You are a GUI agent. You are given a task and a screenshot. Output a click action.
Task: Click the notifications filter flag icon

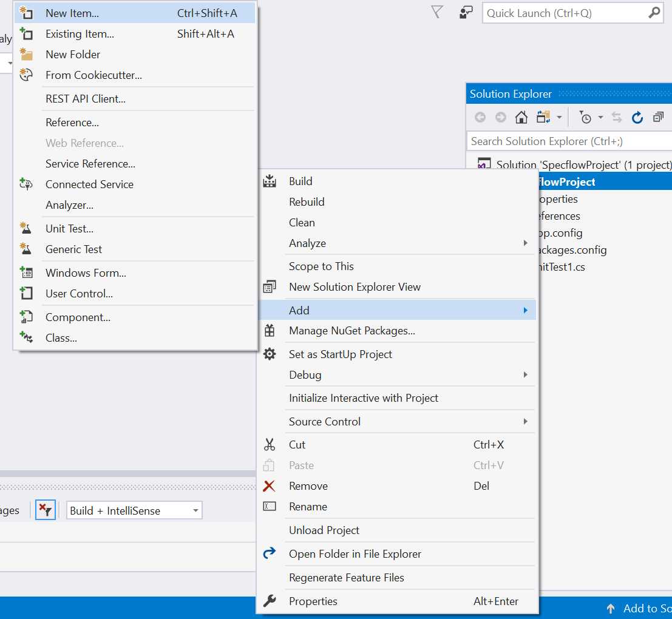[x=436, y=12]
